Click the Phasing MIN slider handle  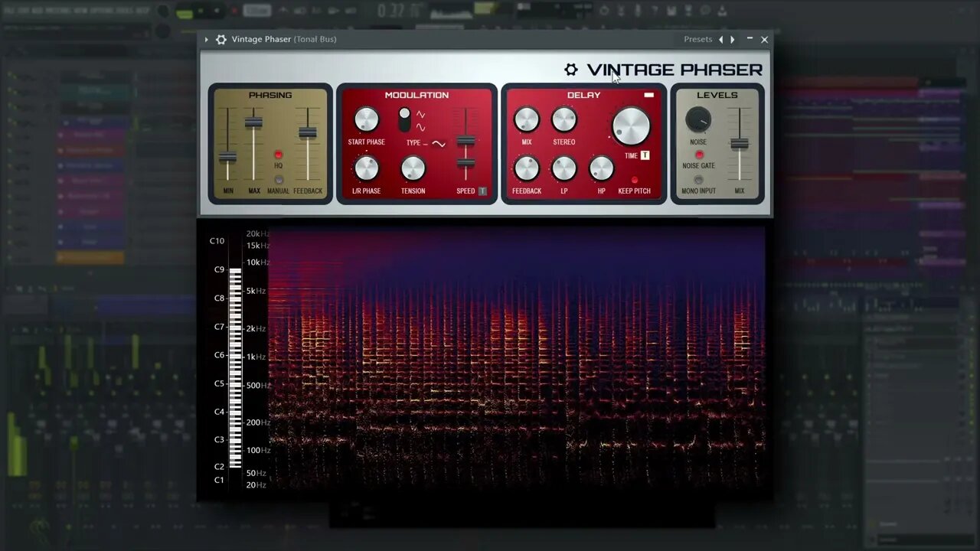[227, 157]
